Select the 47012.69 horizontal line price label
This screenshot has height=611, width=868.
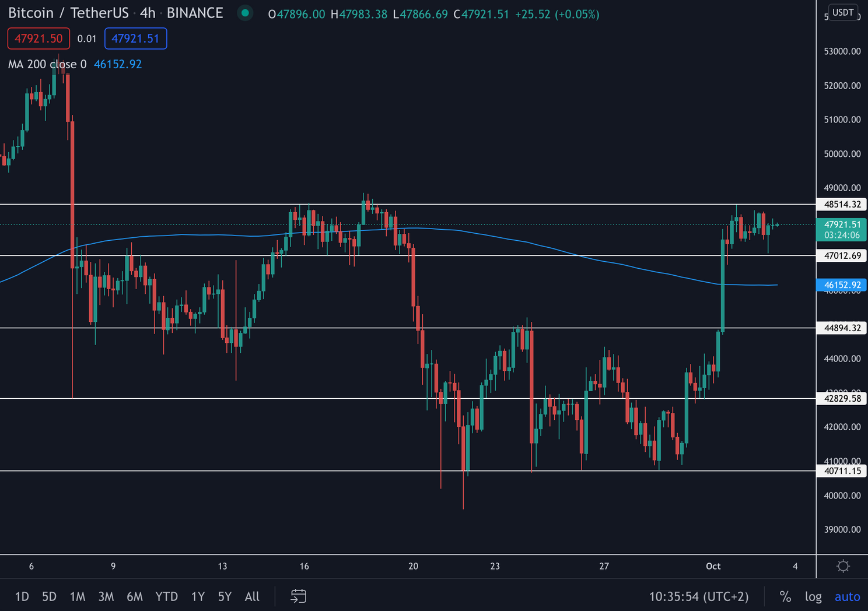[x=842, y=255]
